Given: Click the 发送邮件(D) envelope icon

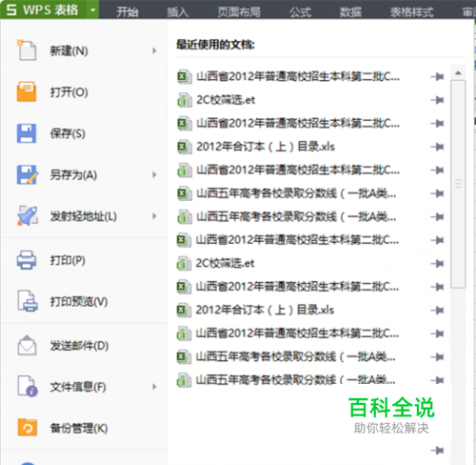Looking at the screenshot, I should [27, 345].
